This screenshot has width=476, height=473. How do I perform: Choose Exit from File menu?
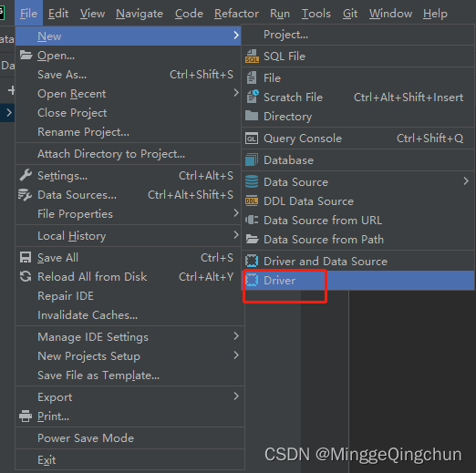[x=129, y=460]
